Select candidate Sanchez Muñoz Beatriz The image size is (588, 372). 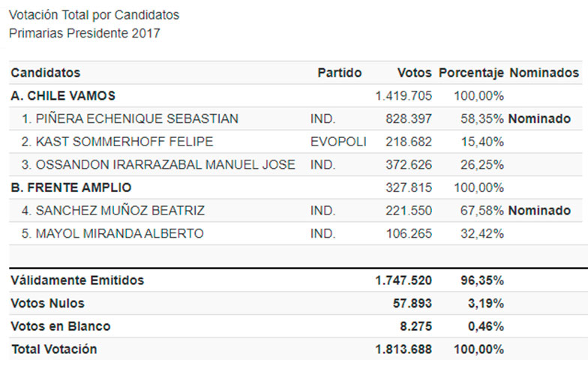pyautogui.click(x=112, y=211)
